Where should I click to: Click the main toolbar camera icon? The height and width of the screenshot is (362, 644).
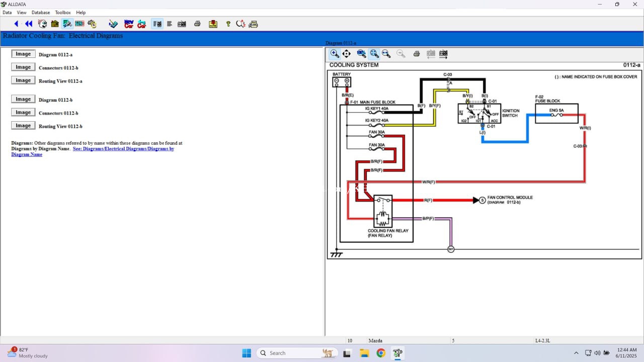click(x=182, y=24)
